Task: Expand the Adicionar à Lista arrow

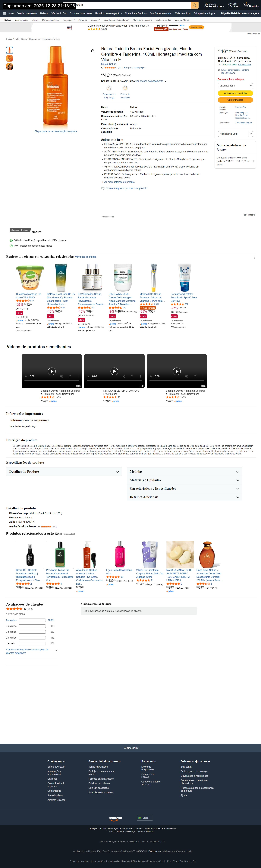Action: 251,134
